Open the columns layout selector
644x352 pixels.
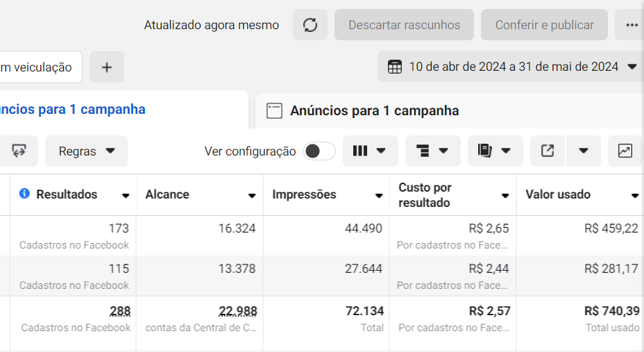[370, 151]
